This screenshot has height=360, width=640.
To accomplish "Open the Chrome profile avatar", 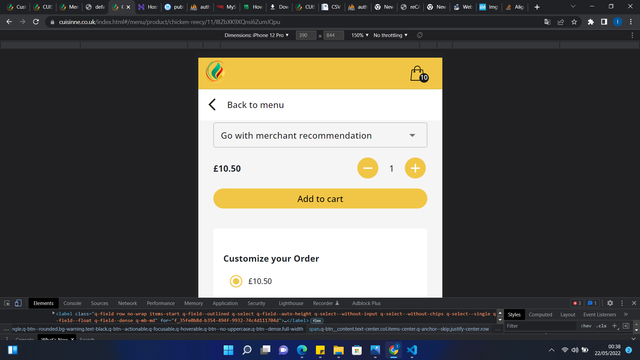I will pos(618,22).
